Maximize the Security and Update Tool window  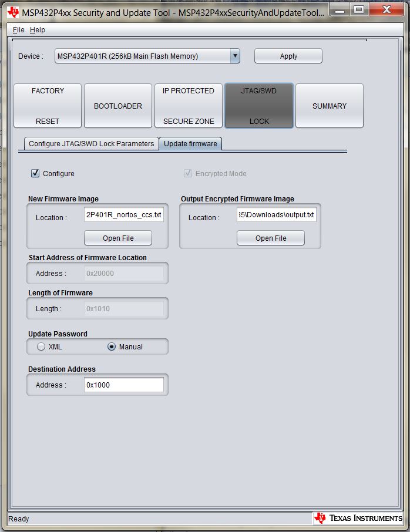tap(359, 10)
